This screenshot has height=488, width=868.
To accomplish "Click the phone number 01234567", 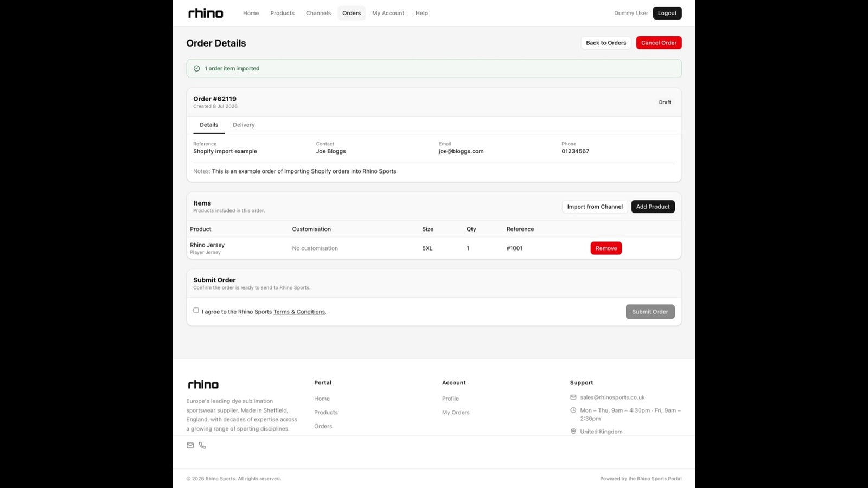I will pyautogui.click(x=575, y=151).
